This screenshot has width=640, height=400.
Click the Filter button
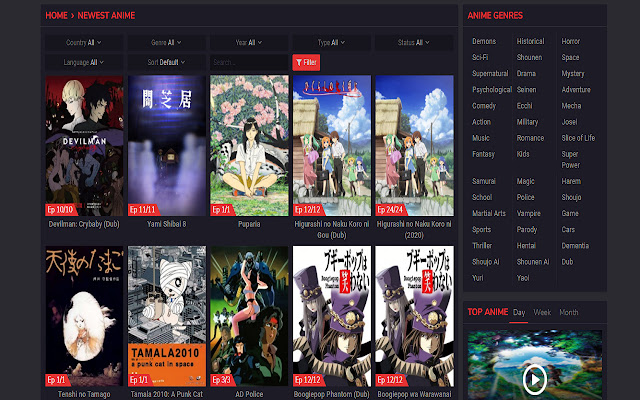click(x=306, y=62)
